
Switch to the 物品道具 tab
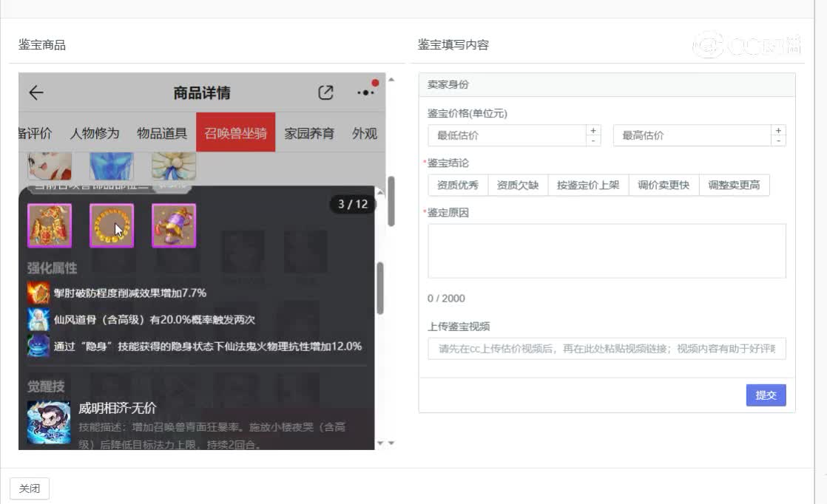tap(163, 133)
